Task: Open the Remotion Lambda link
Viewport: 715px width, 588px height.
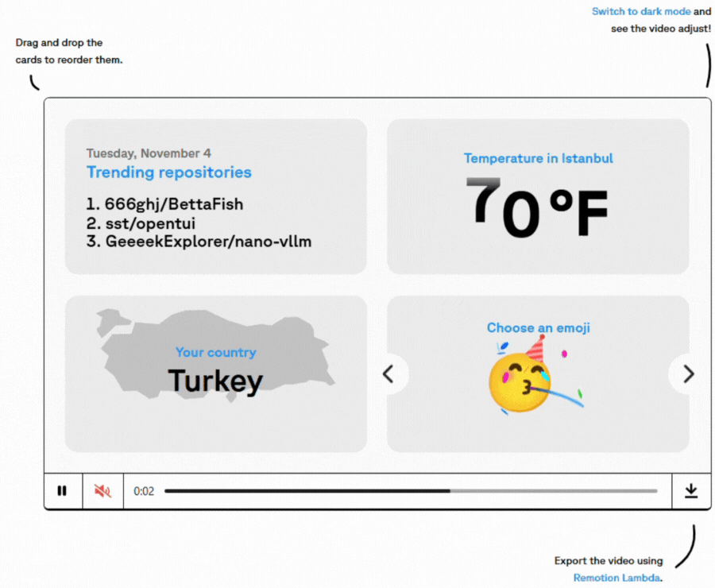Action: (x=617, y=578)
